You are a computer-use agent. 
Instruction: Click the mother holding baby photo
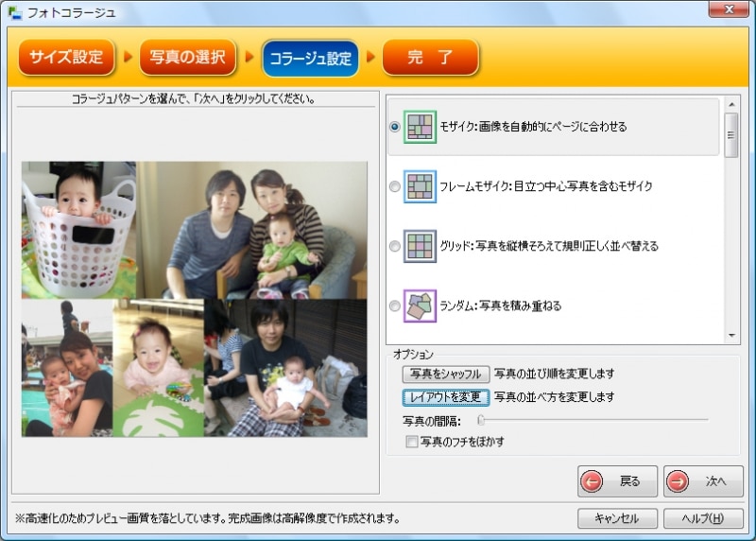(67, 368)
